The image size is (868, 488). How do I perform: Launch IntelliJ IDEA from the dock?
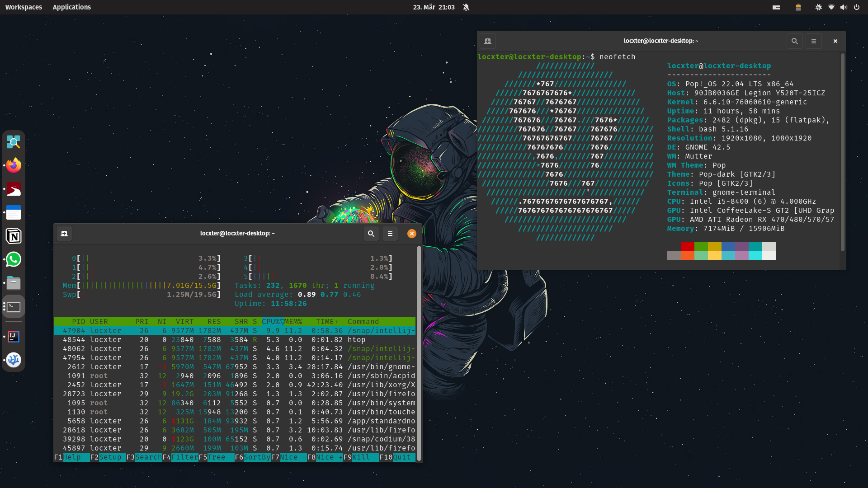(x=14, y=337)
